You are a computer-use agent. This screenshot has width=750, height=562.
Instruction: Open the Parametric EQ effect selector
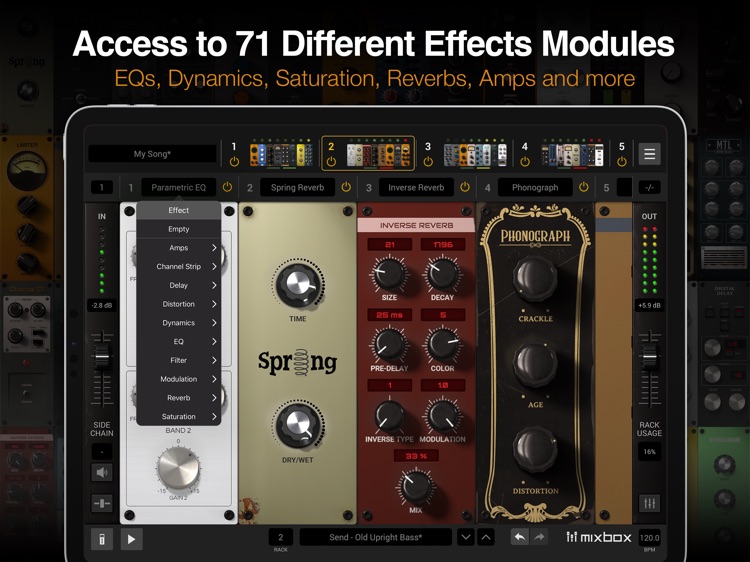pyautogui.click(x=178, y=187)
